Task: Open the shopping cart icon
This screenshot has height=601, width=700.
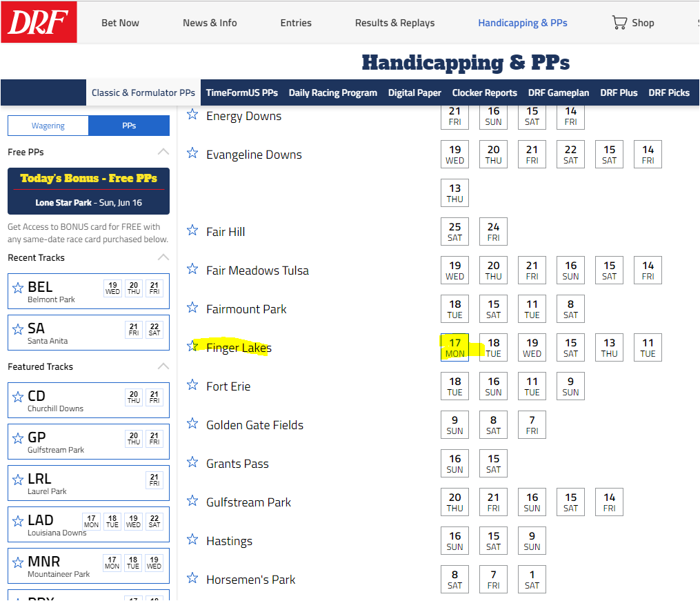Action: click(619, 22)
